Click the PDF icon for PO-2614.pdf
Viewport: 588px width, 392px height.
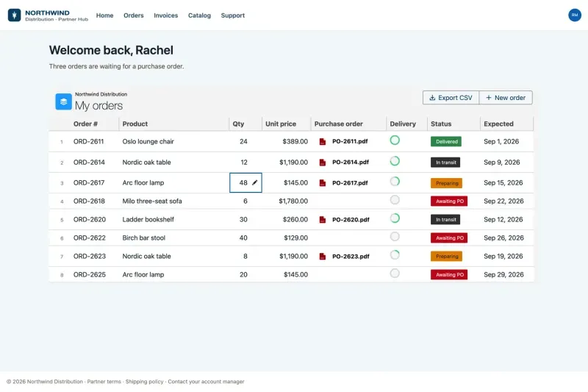point(322,162)
